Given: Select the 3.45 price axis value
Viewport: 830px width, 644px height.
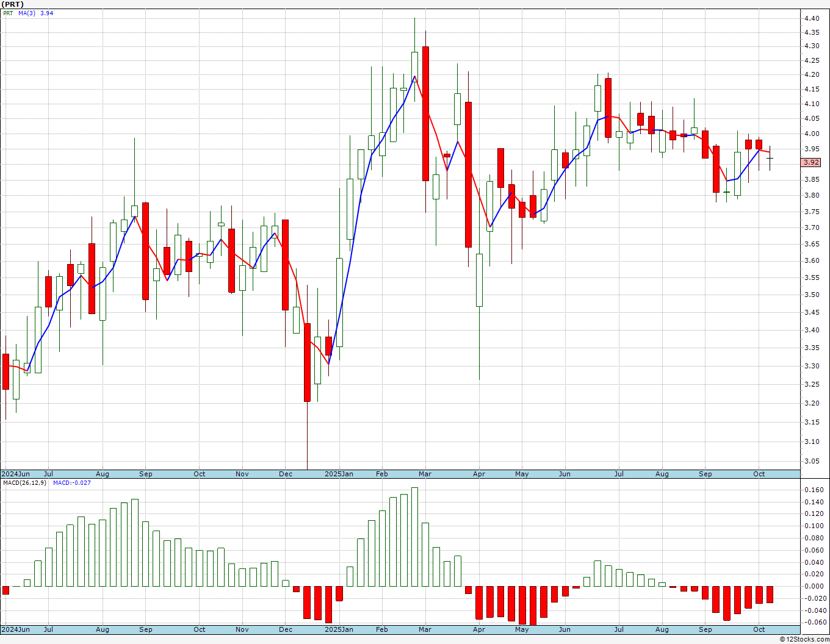Looking at the screenshot, I should pos(812,312).
